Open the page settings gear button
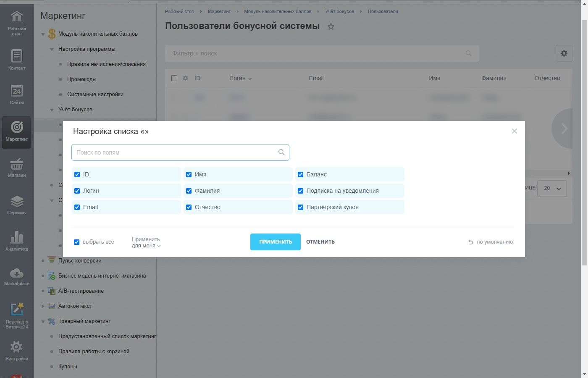 pos(564,53)
